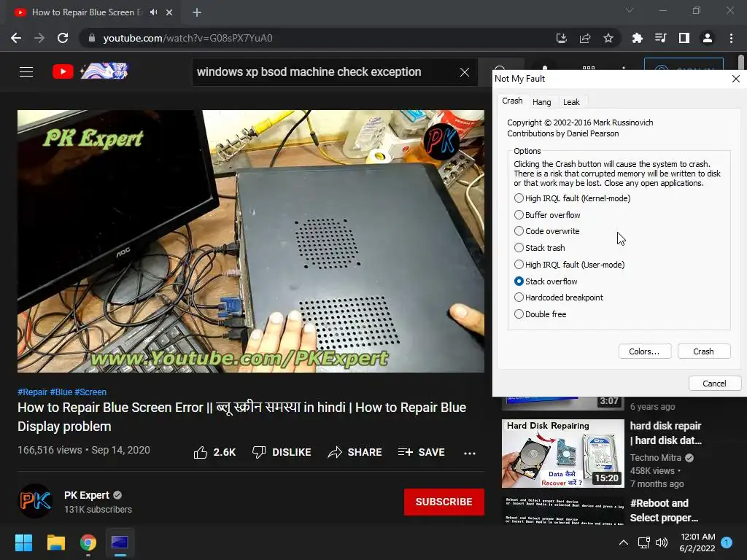Viewport: 747px width, 560px height.
Task: Go forward using the browser forward arrow
Action: [x=39, y=38]
